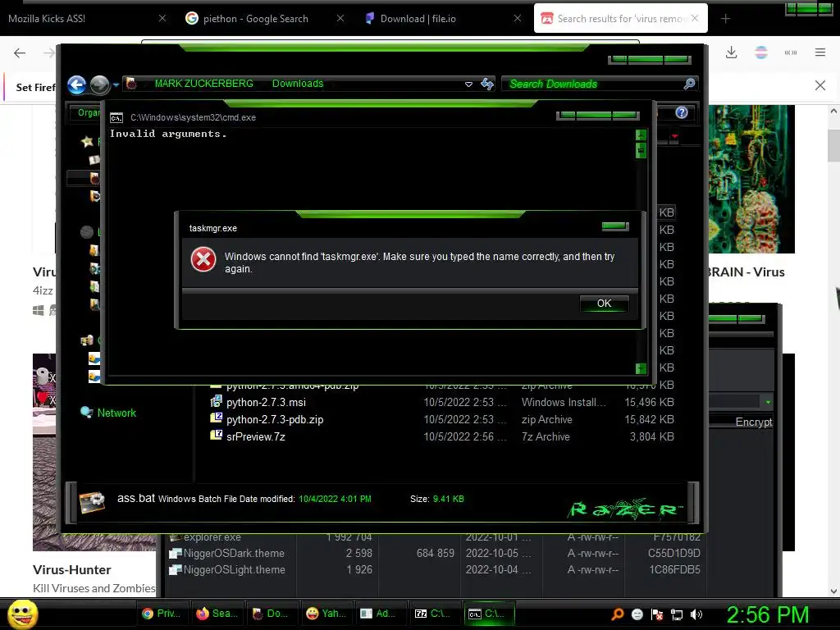
Task: Click the web page scroll down arrow
Action: coord(833,591)
